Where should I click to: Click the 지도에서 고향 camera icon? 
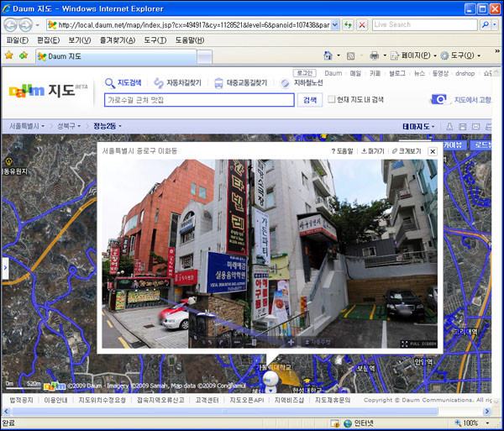438,100
